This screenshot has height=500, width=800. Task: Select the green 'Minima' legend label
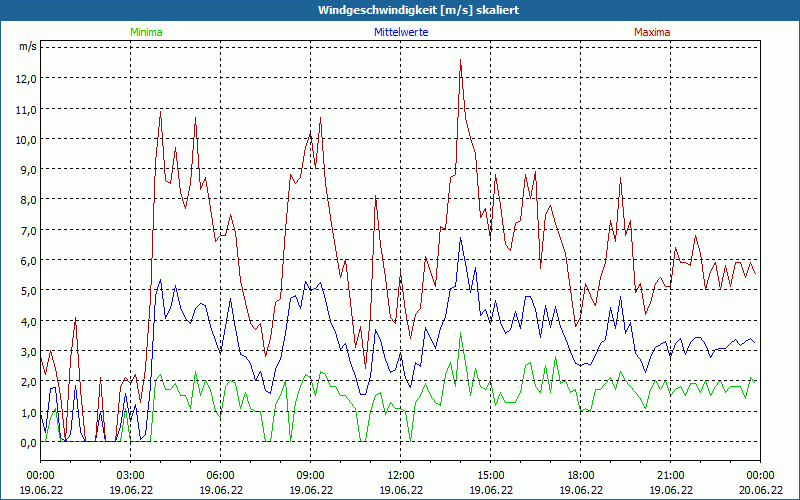[146, 32]
